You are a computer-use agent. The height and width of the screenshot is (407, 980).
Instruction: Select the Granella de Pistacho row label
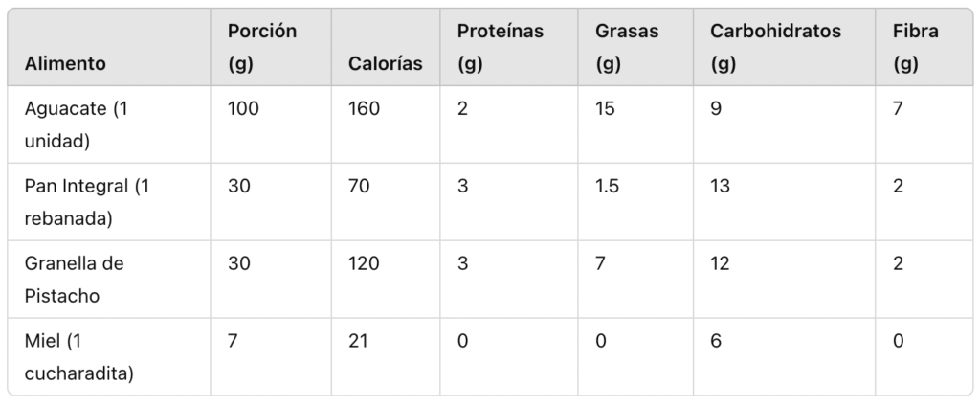point(75,279)
